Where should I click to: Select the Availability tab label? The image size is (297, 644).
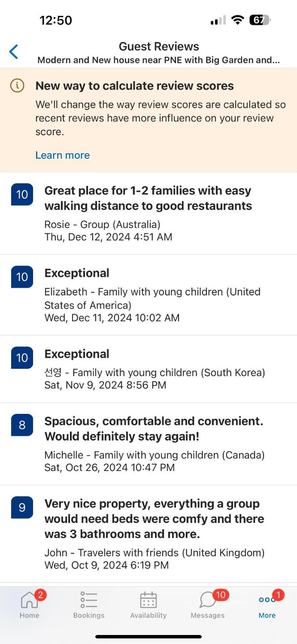148,615
